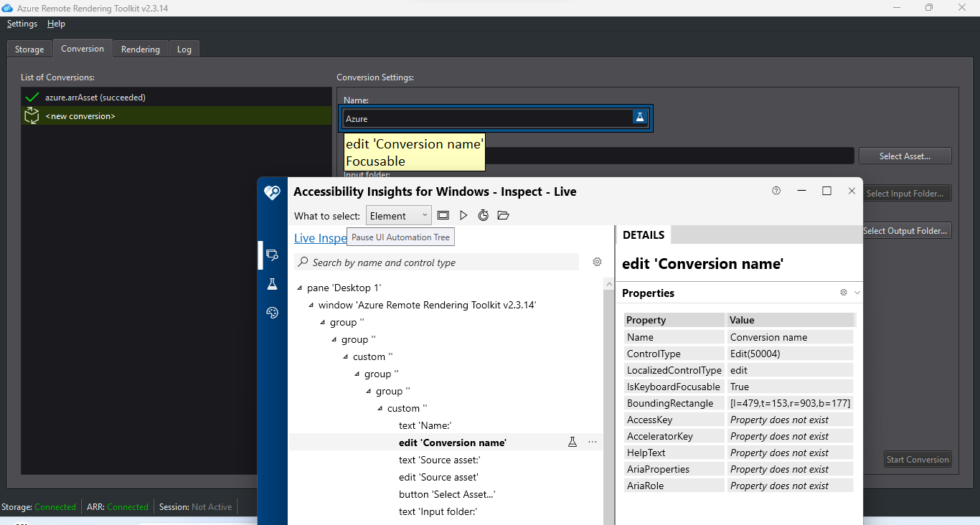Collapse the custom node directly above text 'Name:'
Screen dimensions: 980x525
tap(380, 409)
